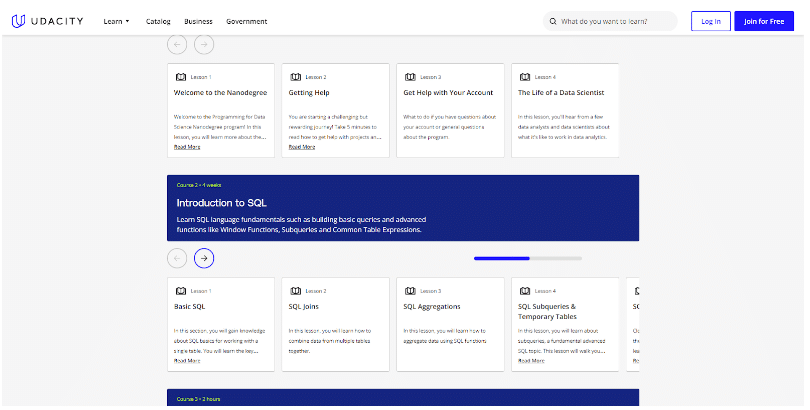The height and width of the screenshot is (410, 810).
Task: Click the Introduction to SQL heading
Action: tap(222, 203)
